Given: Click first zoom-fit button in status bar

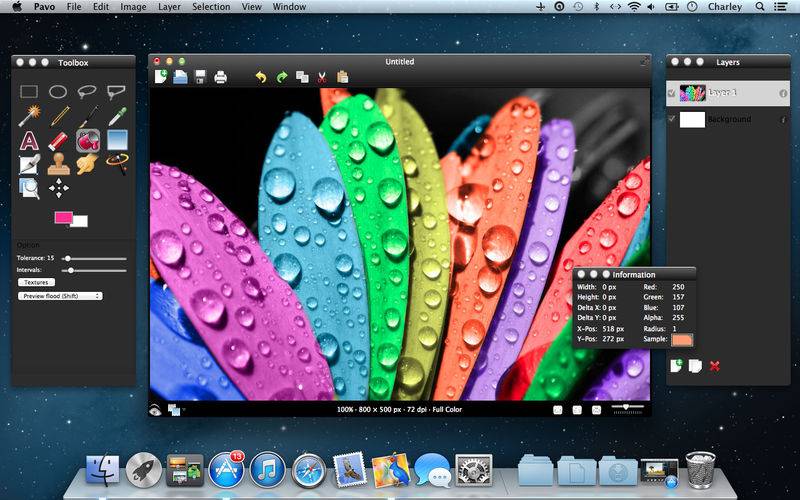Looking at the screenshot, I should 558,410.
